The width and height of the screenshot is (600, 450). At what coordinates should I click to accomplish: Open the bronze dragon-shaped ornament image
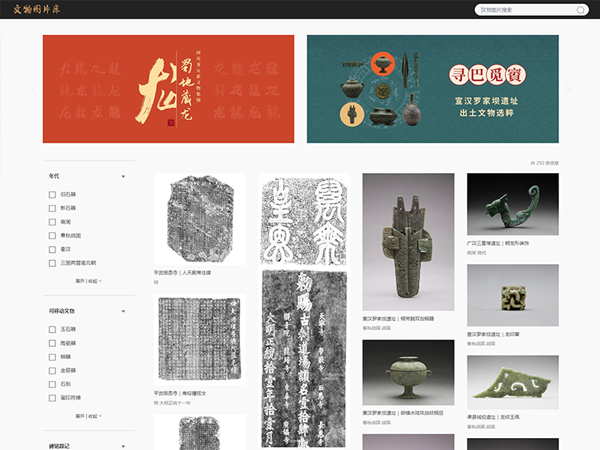(x=512, y=204)
